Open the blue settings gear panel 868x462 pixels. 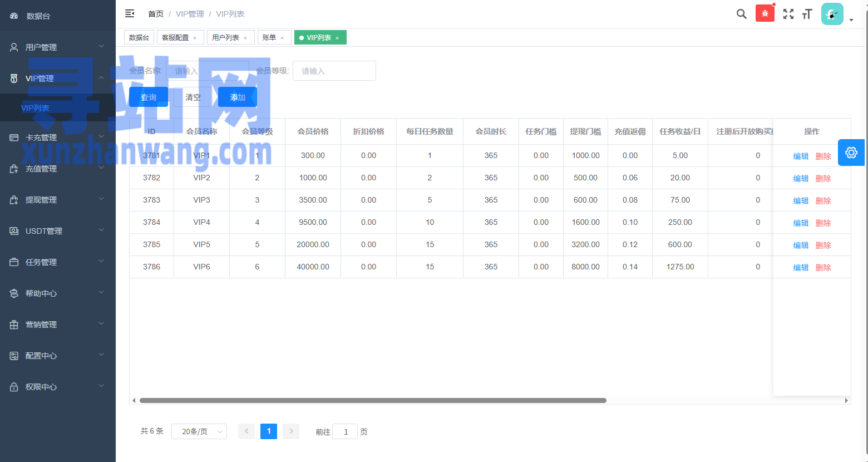click(x=851, y=153)
